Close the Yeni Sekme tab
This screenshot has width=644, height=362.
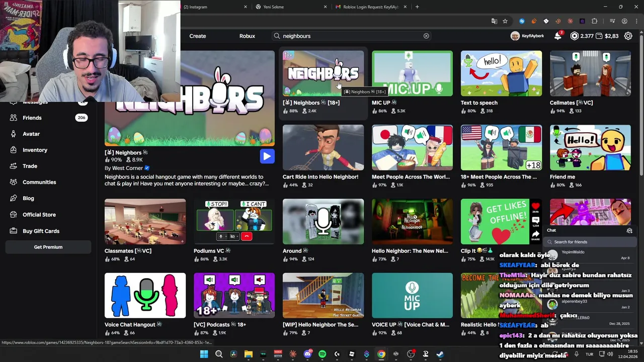click(x=325, y=7)
